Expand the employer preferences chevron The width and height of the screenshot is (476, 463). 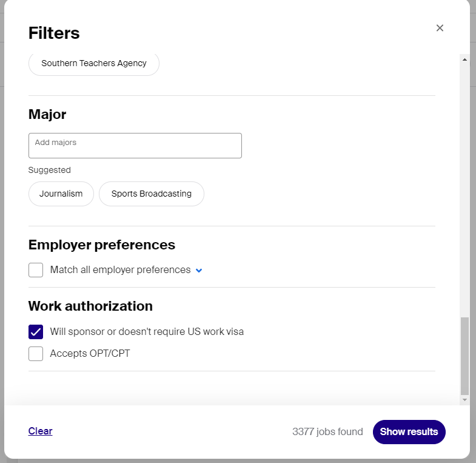(x=199, y=271)
